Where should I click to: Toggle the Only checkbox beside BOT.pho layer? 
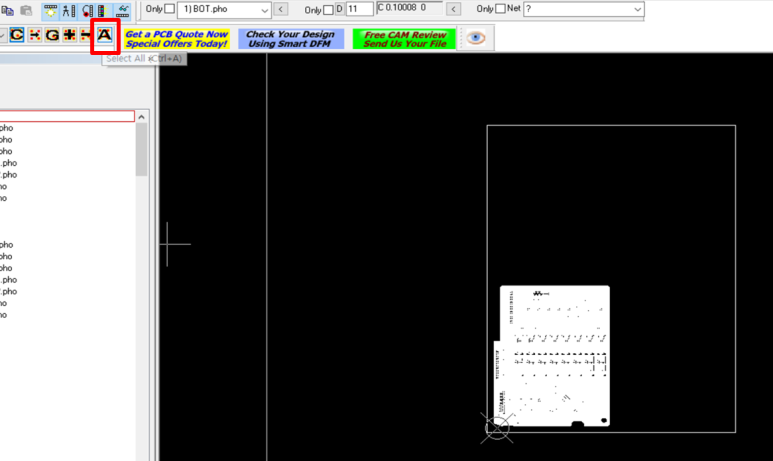click(170, 9)
